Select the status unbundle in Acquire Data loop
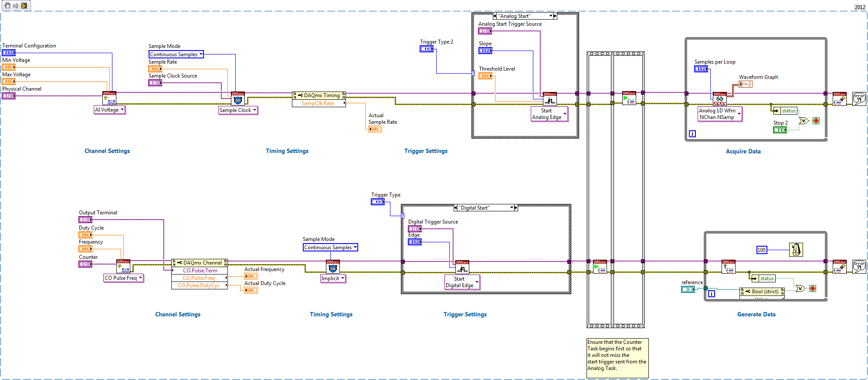Image resolution: width=868 pixels, height=380 pixels. click(x=785, y=111)
